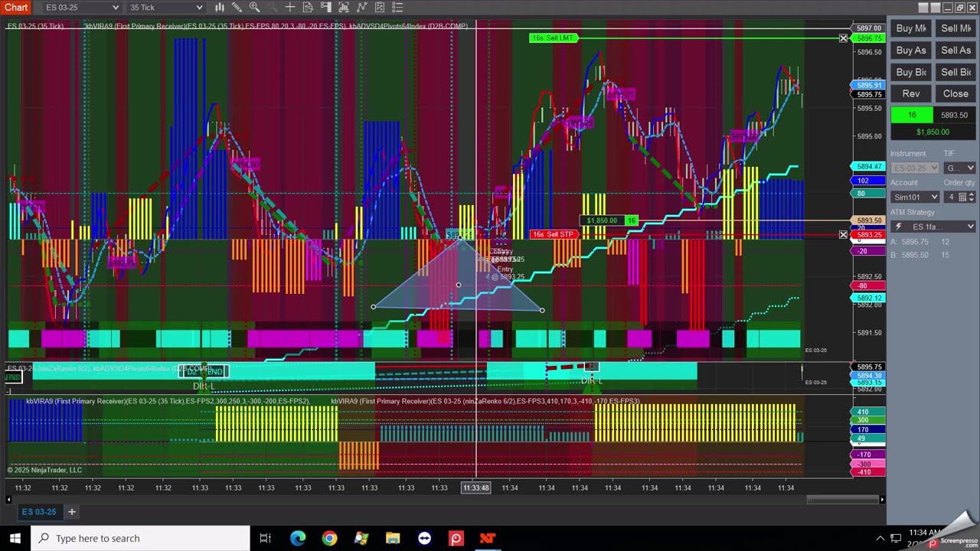Switch to NinjaTrader taskbar icon
The image size is (980, 551).
[488, 538]
